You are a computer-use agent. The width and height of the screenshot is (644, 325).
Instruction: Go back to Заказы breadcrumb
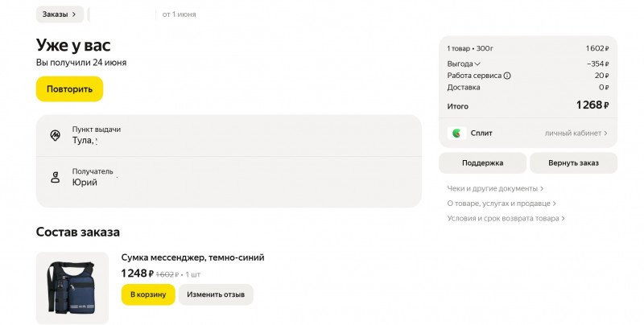pos(60,14)
